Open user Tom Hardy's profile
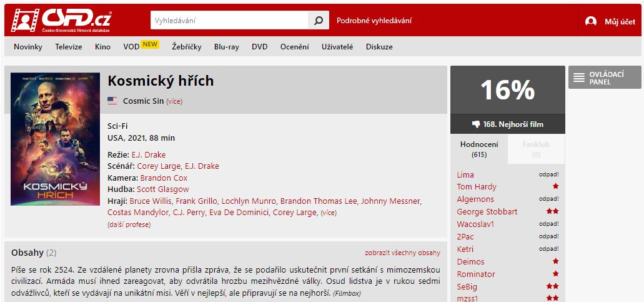The height and width of the screenshot is (302, 644). pos(477,187)
